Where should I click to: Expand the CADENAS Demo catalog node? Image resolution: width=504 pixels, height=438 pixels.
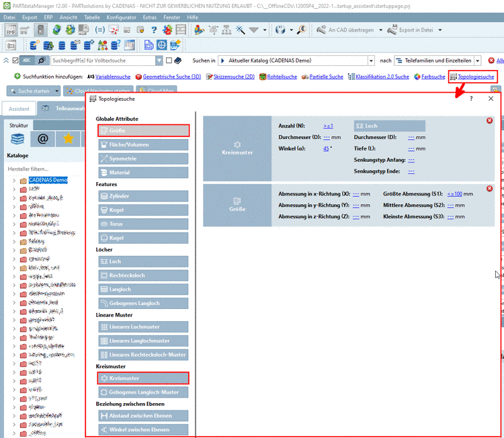point(14,180)
